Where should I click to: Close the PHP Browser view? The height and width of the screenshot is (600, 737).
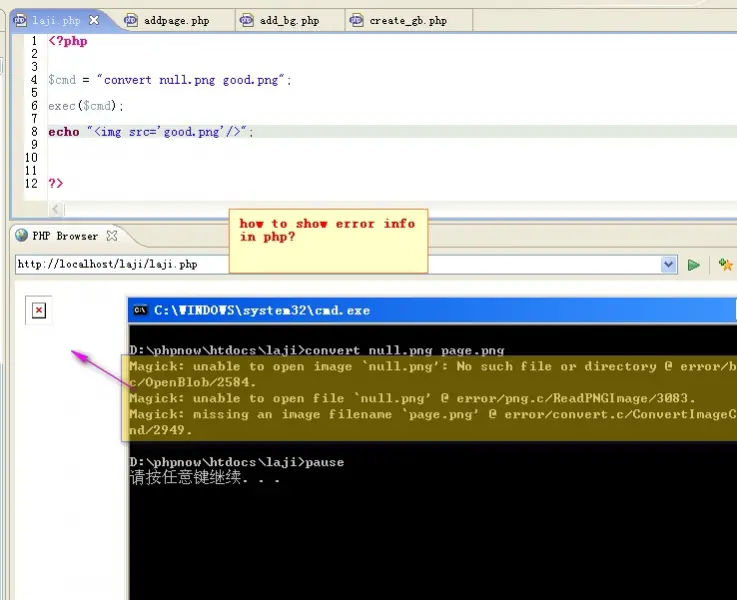[x=112, y=236]
